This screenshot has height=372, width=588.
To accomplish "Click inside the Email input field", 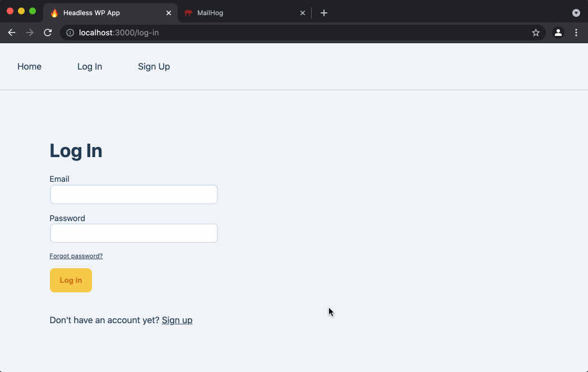I will click(133, 194).
